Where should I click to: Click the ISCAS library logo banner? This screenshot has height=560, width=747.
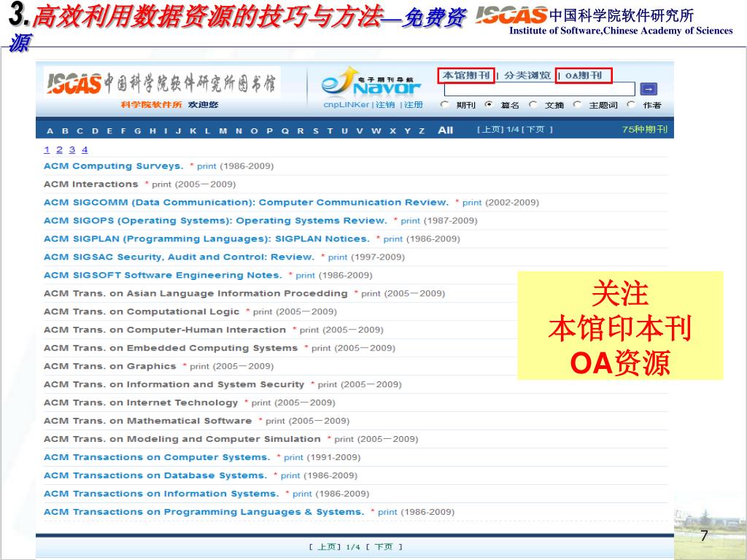162,83
